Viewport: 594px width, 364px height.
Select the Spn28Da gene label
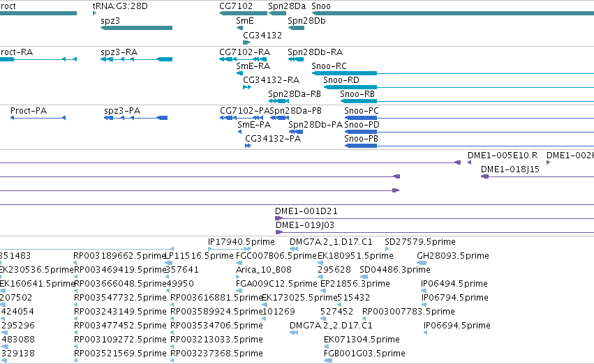tap(287, 6)
